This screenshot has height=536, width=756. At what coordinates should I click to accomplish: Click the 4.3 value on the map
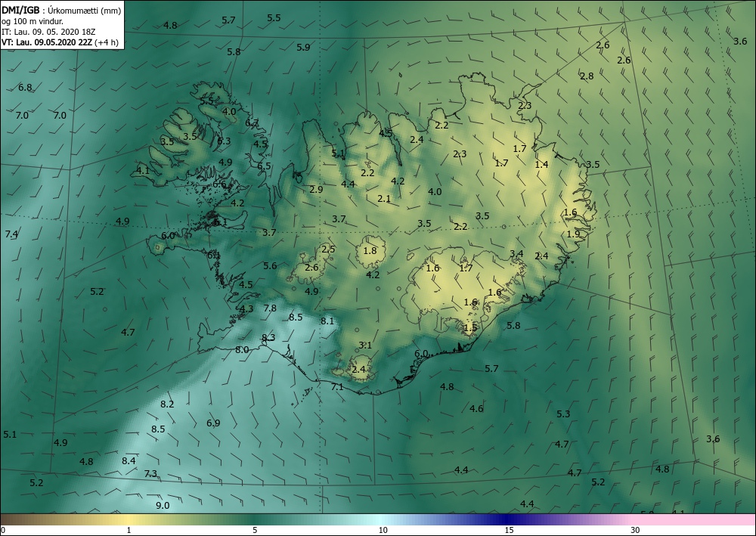tap(246, 309)
